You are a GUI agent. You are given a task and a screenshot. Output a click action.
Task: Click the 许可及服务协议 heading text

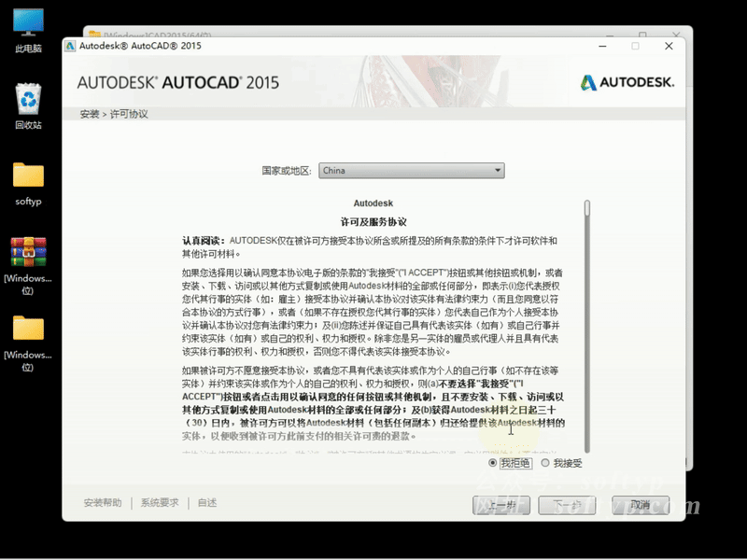373,222
